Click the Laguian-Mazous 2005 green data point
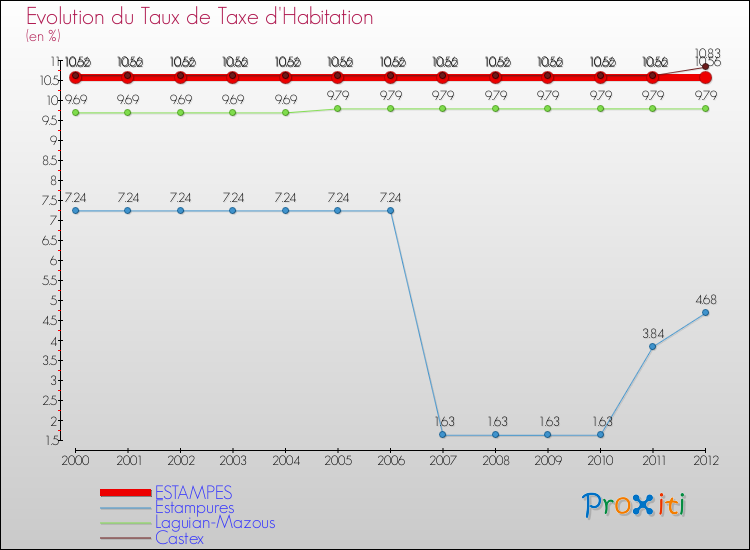The height and width of the screenshot is (550, 750). click(x=338, y=109)
